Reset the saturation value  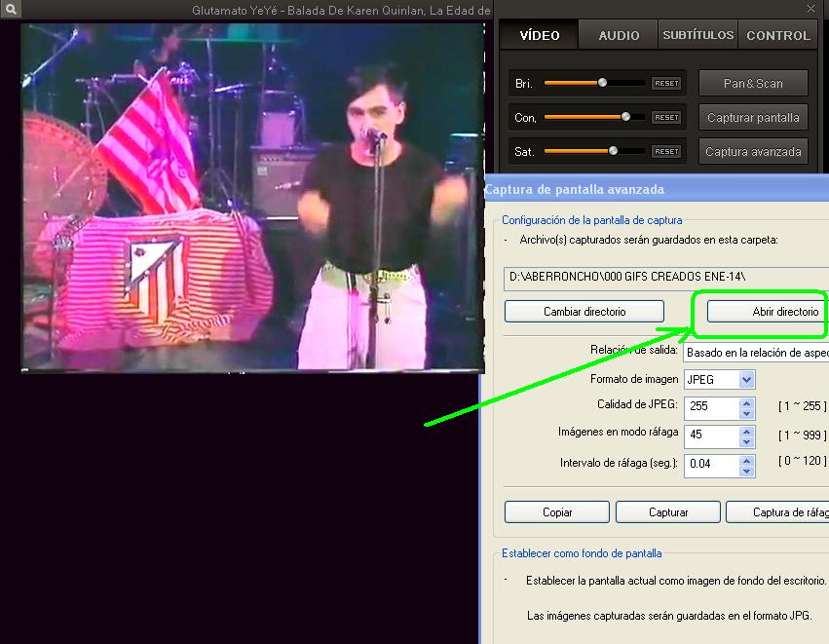pos(666,151)
